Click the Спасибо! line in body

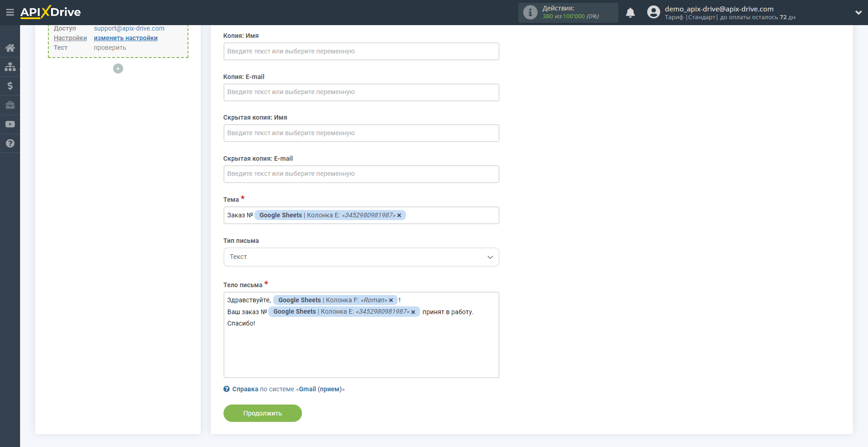[241, 323]
